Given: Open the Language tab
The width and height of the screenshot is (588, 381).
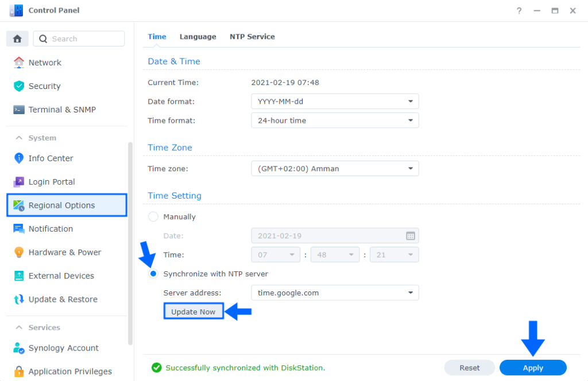Looking at the screenshot, I should pos(198,36).
